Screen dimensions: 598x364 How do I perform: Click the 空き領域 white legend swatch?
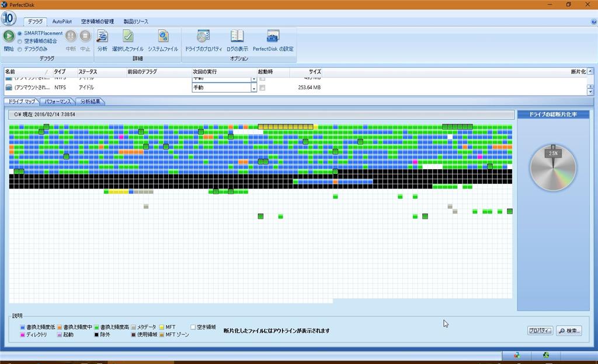pyautogui.click(x=193, y=327)
